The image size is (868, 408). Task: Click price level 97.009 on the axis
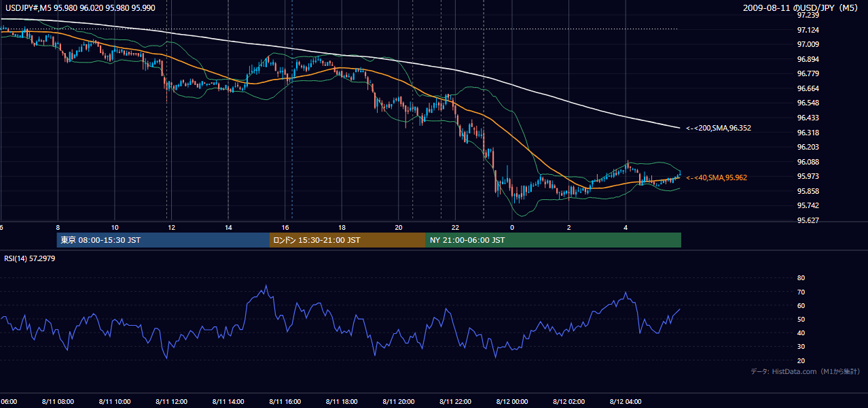[x=808, y=44]
